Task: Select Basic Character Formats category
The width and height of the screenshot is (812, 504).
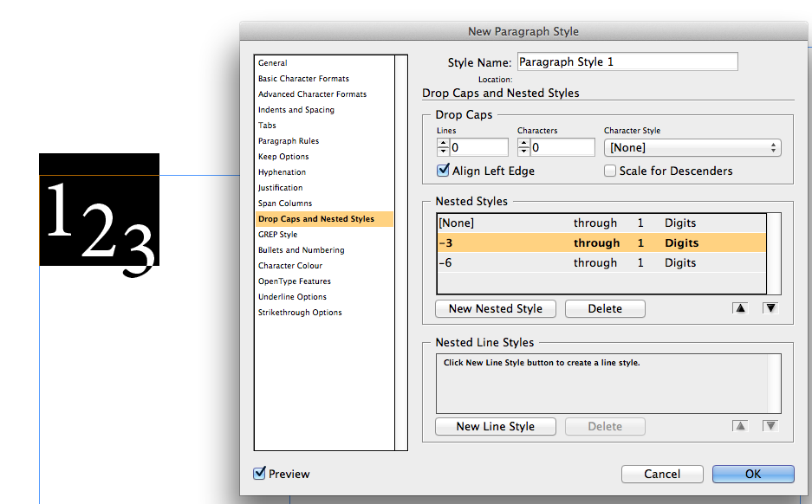Action: pos(303,79)
